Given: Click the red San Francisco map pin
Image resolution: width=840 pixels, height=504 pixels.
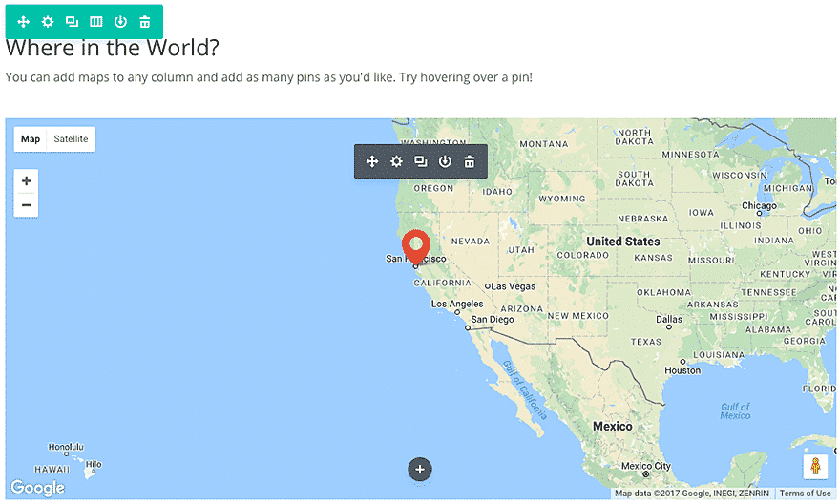Looking at the screenshot, I should (415, 245).
